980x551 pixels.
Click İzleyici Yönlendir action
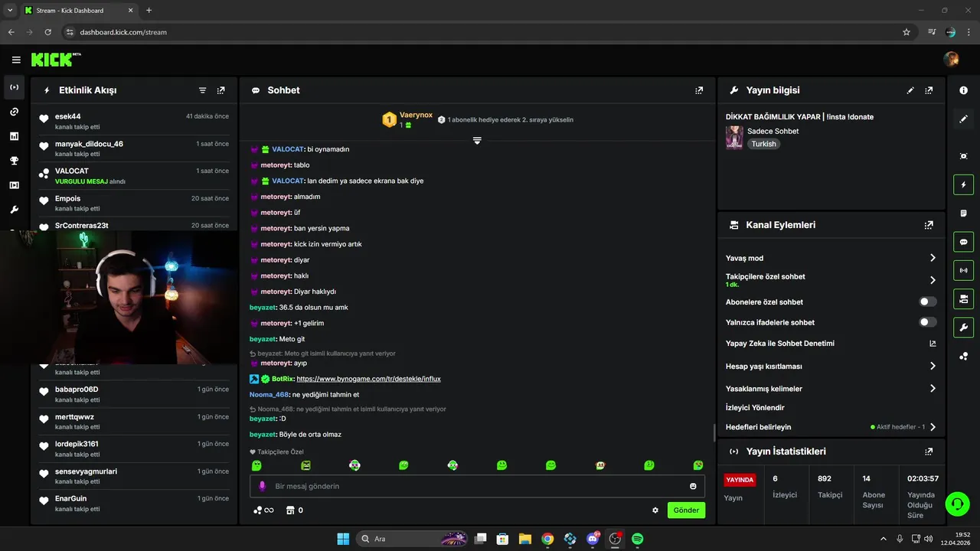tap(755, 408)
